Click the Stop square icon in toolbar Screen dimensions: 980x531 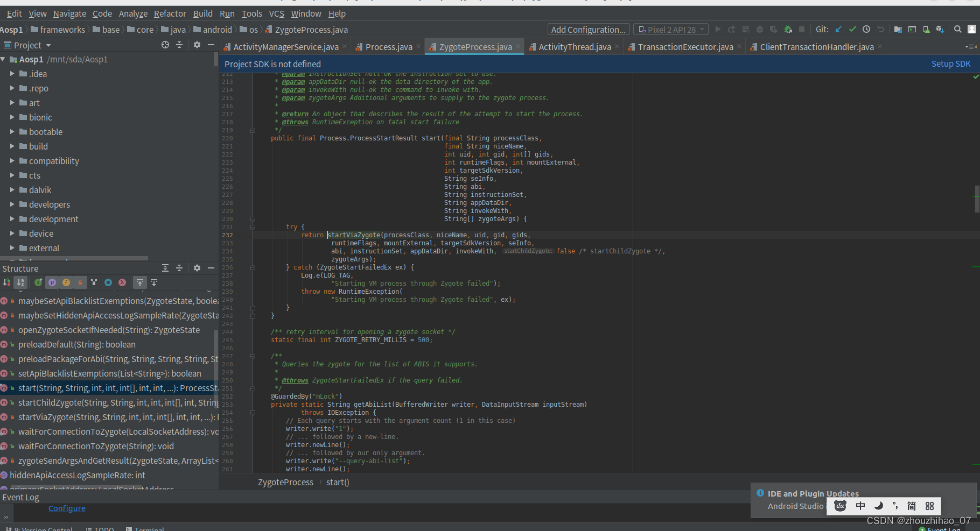pyautogui.click(x=802, y=30)
